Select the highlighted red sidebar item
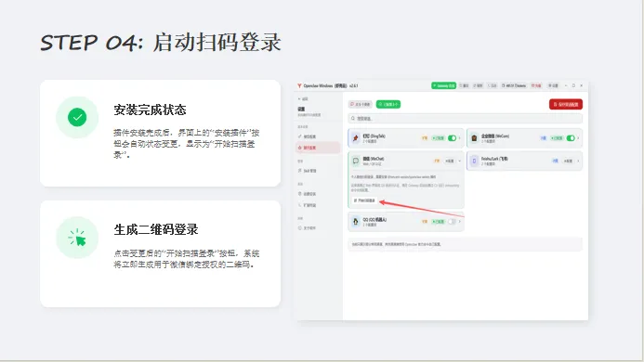The width and height of the screenshot is (644, 362). click(x=318, y=148)
